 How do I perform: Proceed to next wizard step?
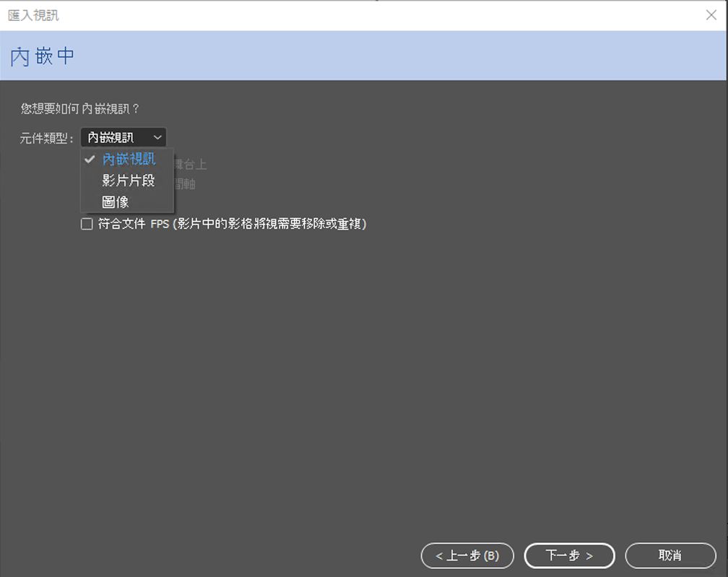(569, 555)
